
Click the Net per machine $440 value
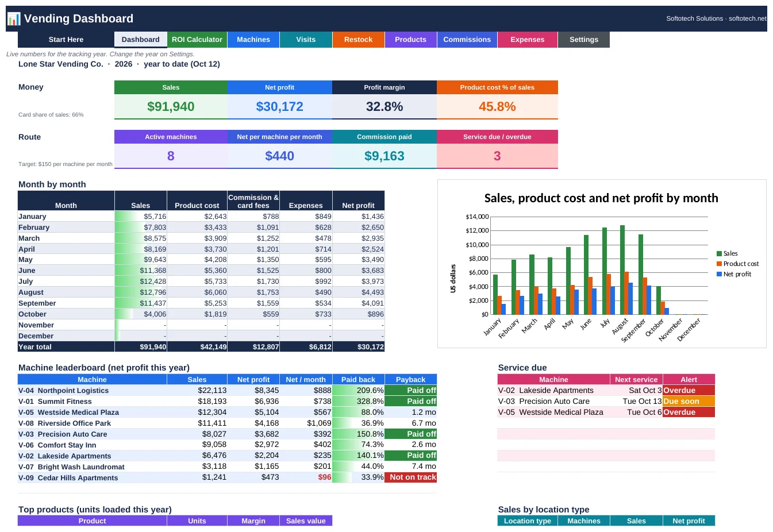[280, 156]
